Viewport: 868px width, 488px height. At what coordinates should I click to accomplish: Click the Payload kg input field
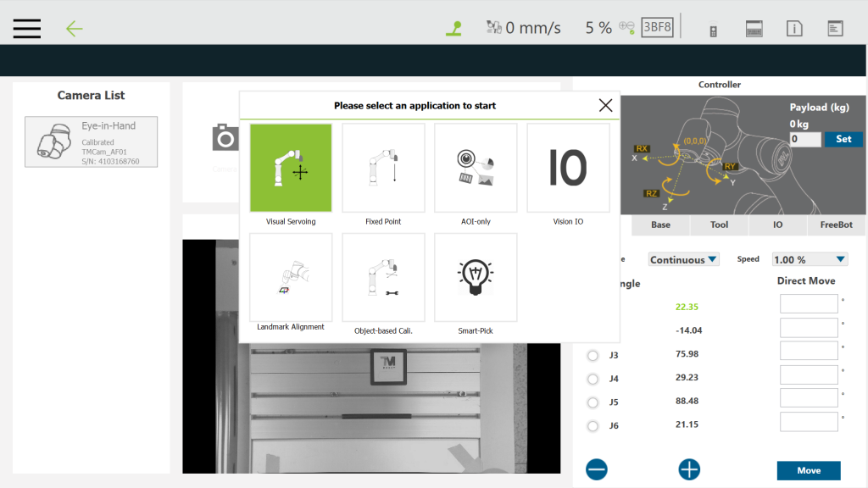pos(804,139)
